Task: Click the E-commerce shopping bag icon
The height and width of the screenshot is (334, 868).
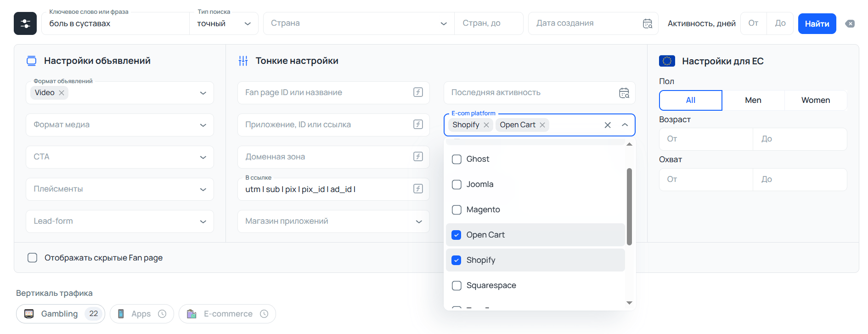Action: [x=192, y=314]
